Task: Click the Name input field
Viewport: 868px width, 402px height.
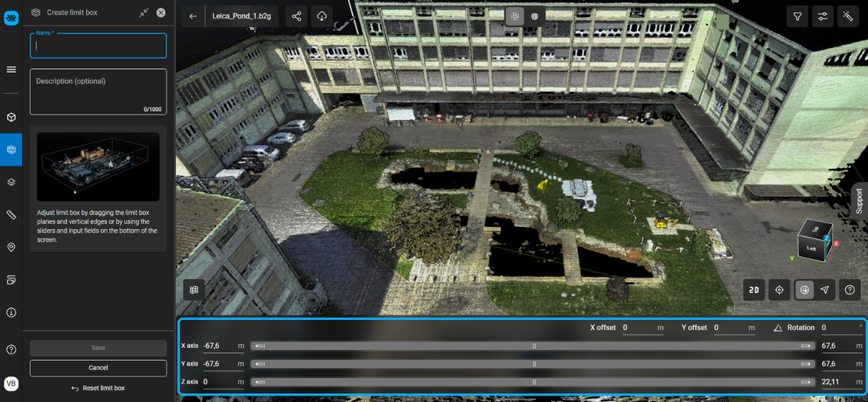Action: point(98,46)
